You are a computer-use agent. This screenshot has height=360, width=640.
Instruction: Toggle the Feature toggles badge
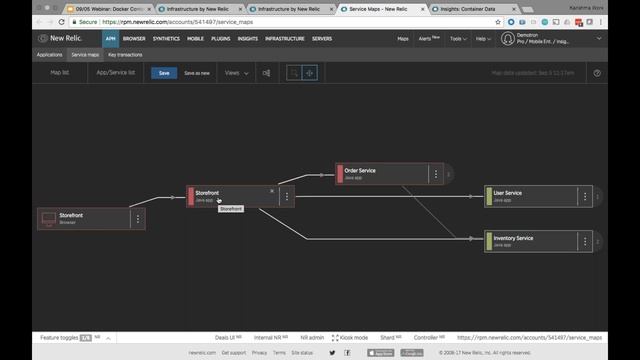click(x=86, y=338)
